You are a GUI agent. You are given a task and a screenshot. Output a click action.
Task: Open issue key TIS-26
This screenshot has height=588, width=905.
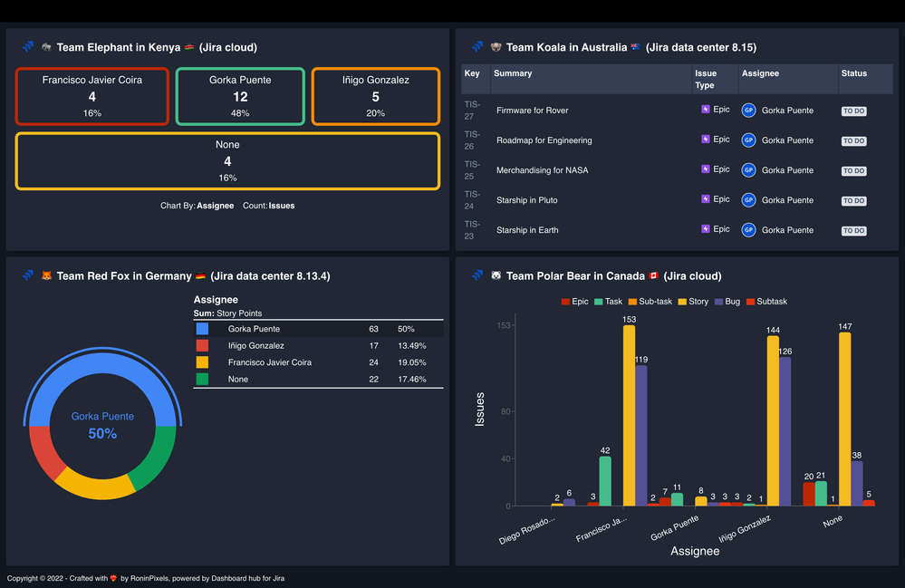(x=472, y=140)
